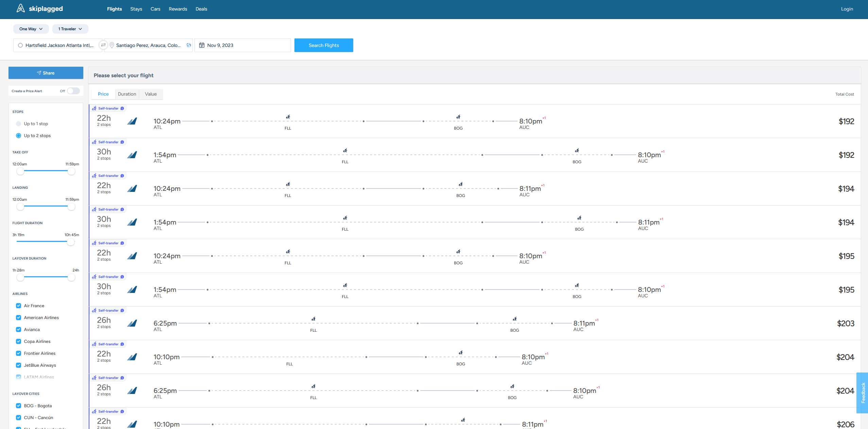Click the Share panel paper-plane icon

pyautogui.click(x=39, y=72)
